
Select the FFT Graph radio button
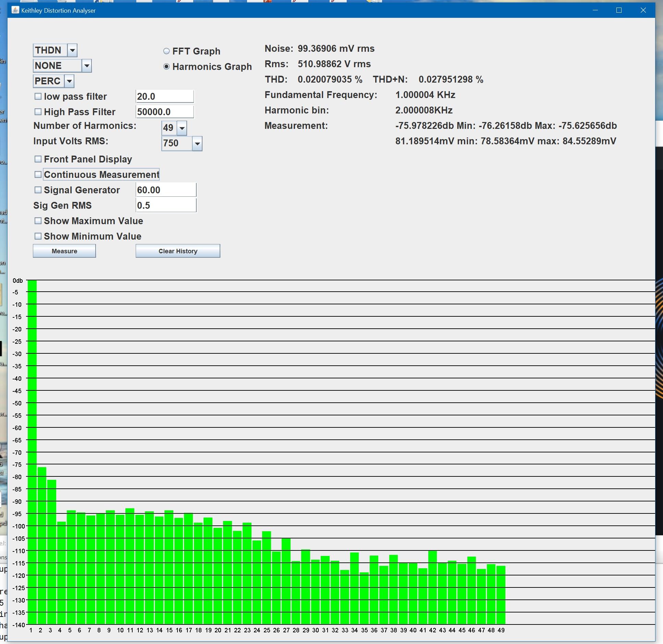coord(167,51)
